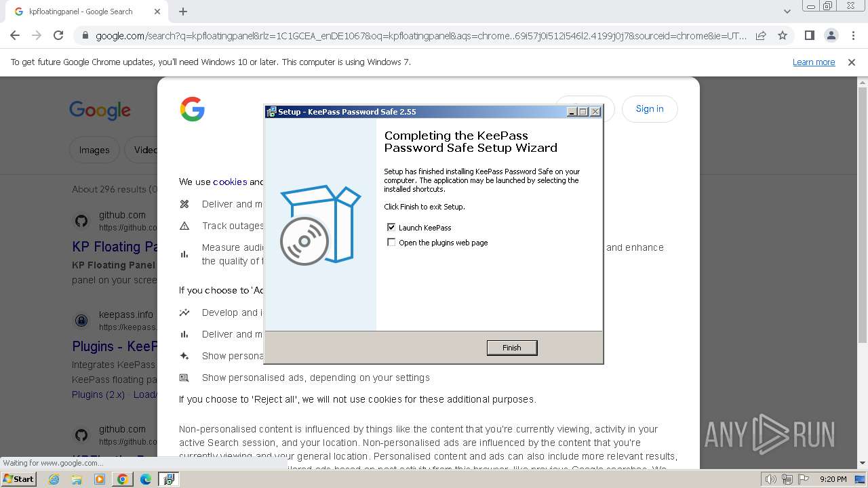Go back in Chrome
This screenshot has height=488, width=868.
point(15,36)
